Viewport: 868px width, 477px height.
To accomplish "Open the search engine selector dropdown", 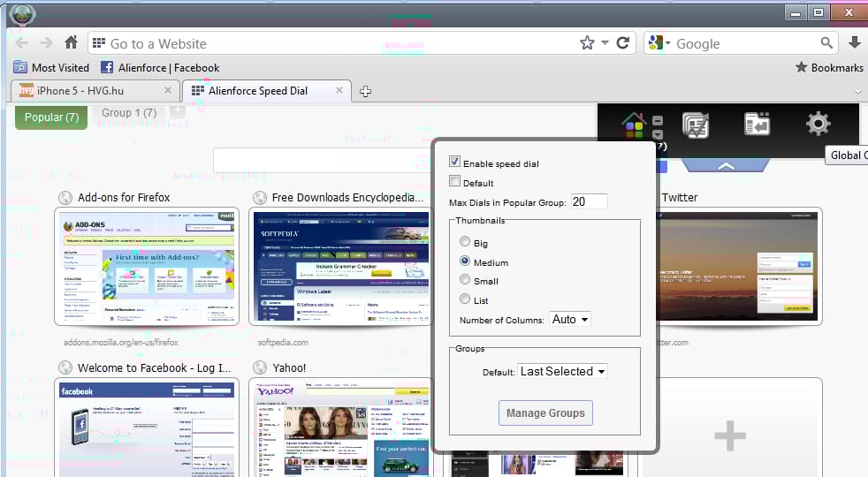I will [x=660, y=42].
